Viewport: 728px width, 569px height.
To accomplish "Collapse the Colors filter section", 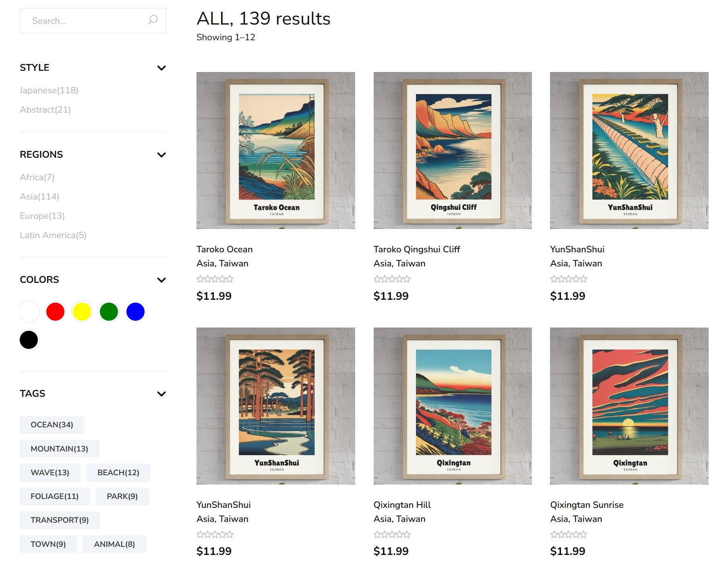I will (161, 280).
